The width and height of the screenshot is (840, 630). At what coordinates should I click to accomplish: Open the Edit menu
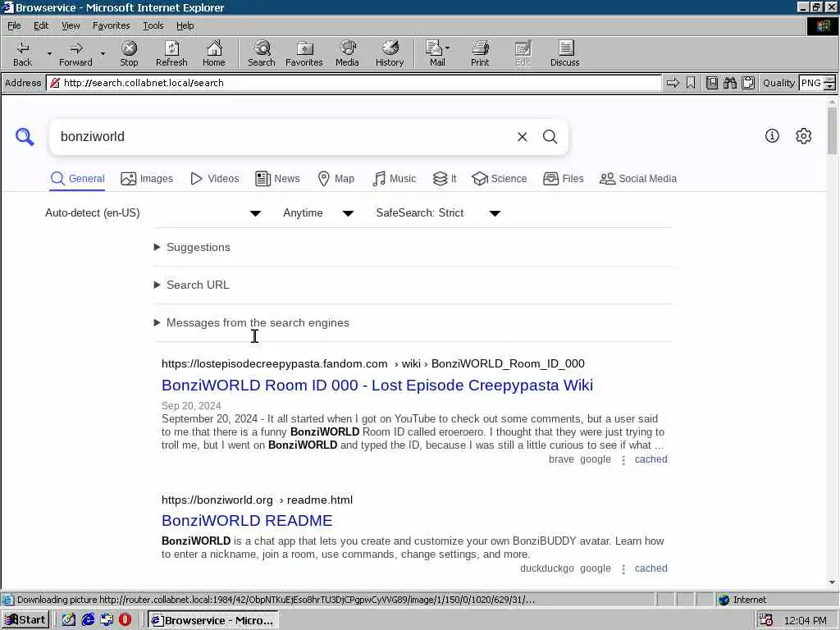[x=41, y=25]
